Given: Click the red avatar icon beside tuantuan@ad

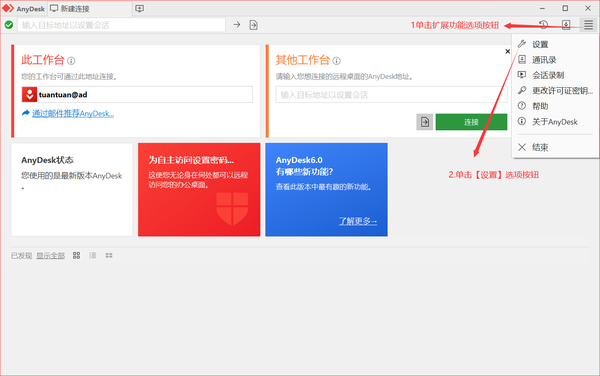Looking at the screenshot, I should [29, 94].
